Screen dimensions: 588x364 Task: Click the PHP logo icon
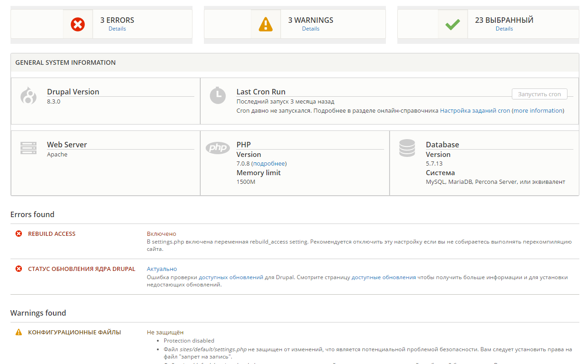(x=218, y=148)
